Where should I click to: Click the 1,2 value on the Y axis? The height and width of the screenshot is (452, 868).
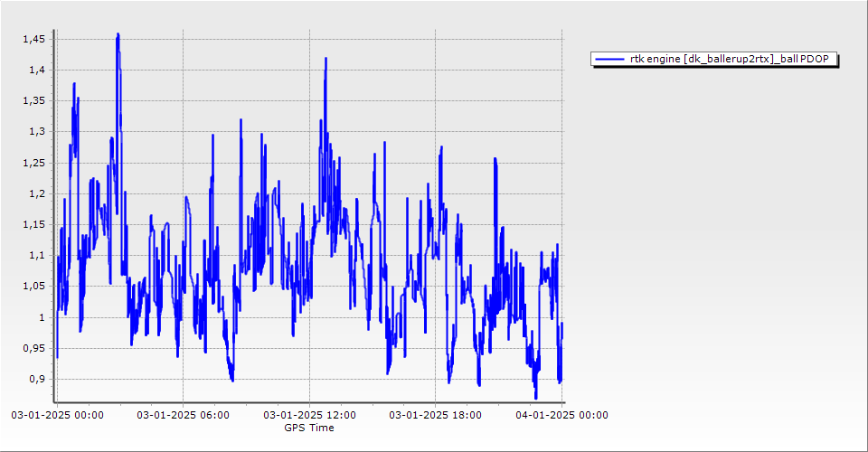37,193
